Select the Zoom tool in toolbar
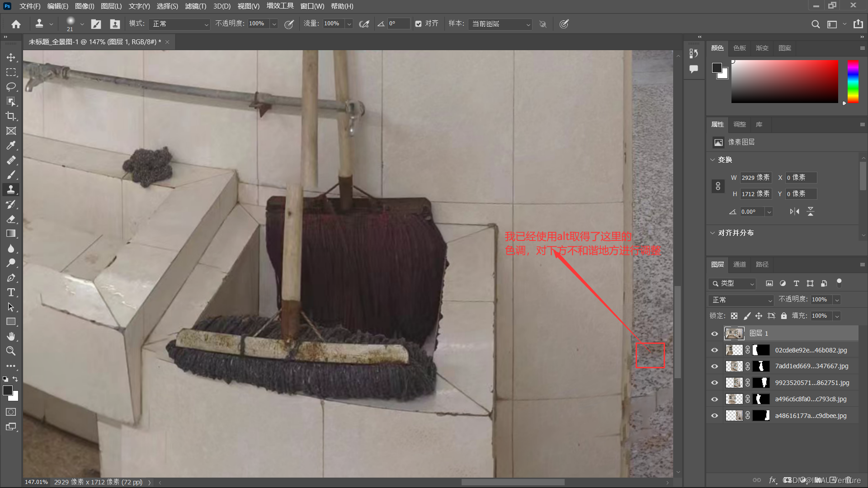 point(11,351)
